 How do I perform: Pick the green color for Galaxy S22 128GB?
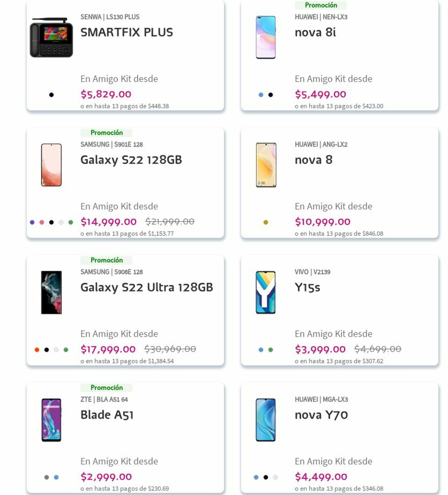click(71, 222)
